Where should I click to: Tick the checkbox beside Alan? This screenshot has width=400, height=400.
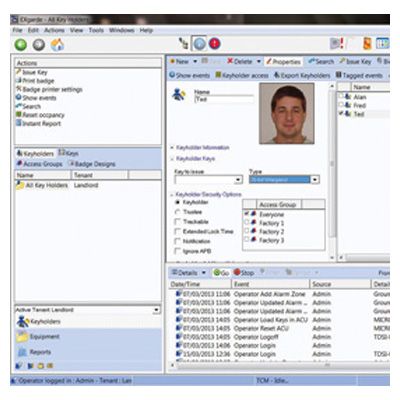coord(341,96)
